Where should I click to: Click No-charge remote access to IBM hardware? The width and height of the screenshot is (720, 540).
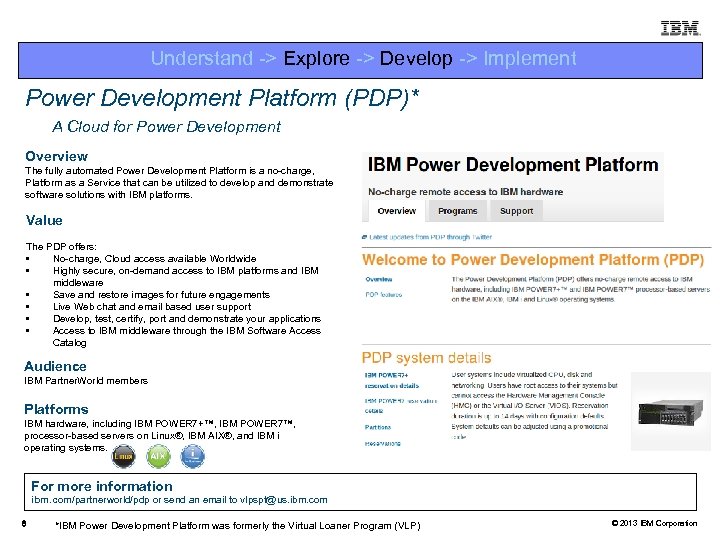(466, 192)
